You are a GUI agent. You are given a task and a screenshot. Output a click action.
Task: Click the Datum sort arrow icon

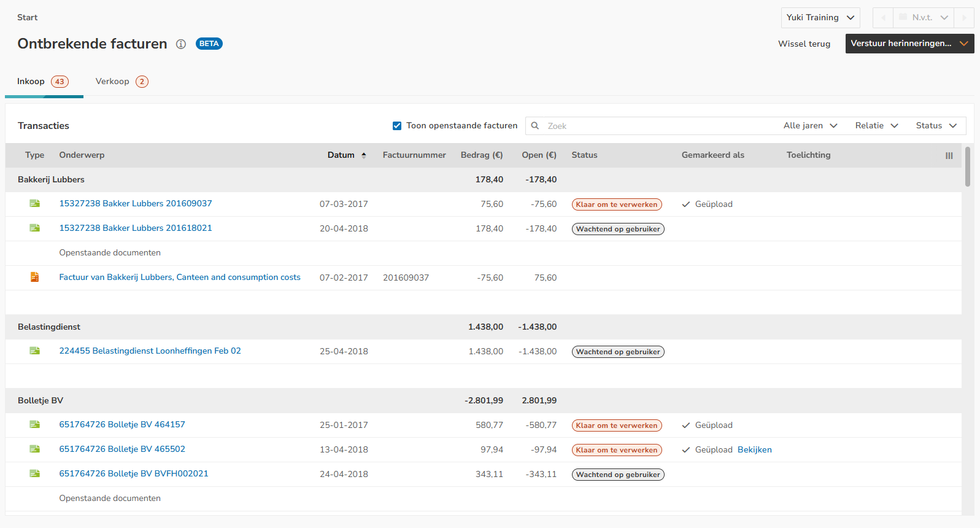click(364, 155)
